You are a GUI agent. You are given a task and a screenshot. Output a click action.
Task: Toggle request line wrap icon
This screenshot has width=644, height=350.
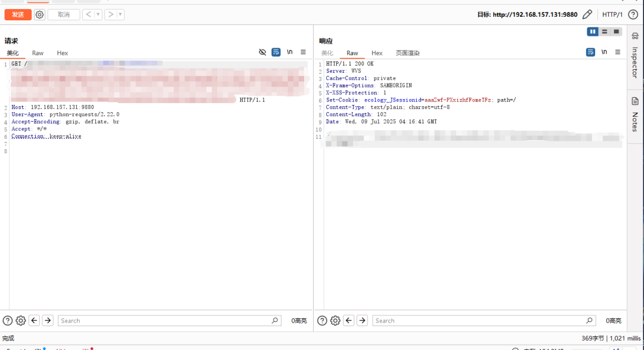tap(276, 52)
